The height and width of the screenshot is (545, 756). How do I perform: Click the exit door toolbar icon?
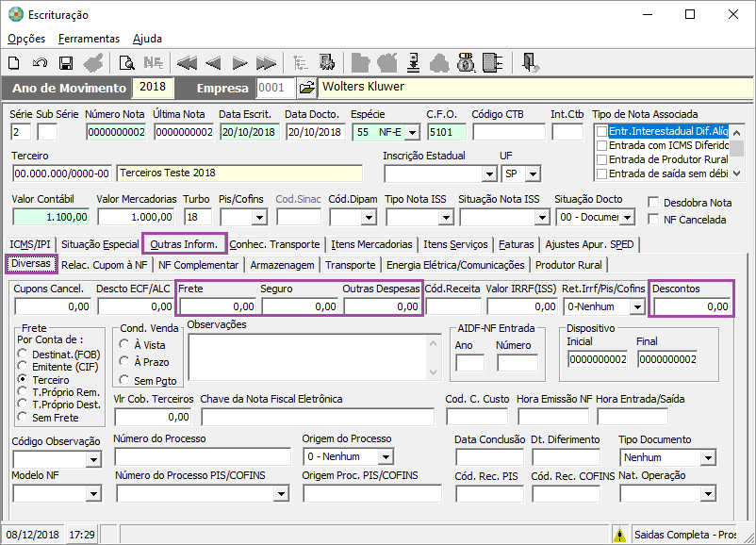click(531, 63)
